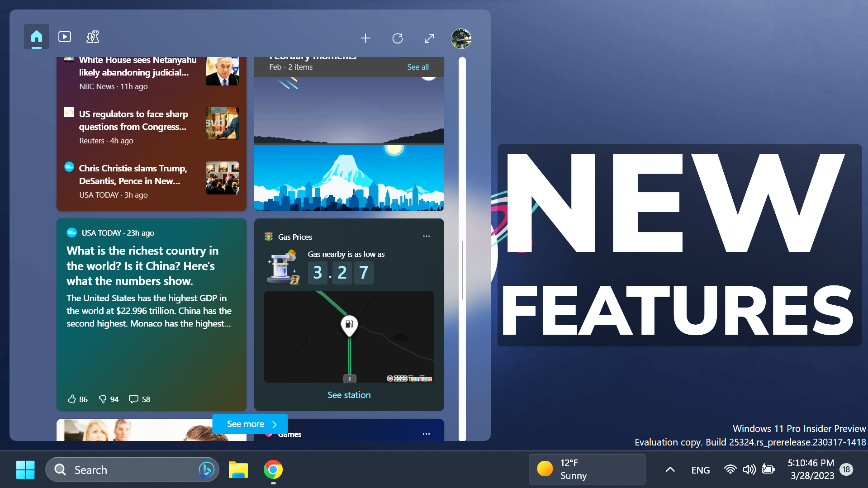Image resolution: width=868 pixels, height=488 pixels.
Task: Open your profile picture in the widgets board
Action: (460, 38)
